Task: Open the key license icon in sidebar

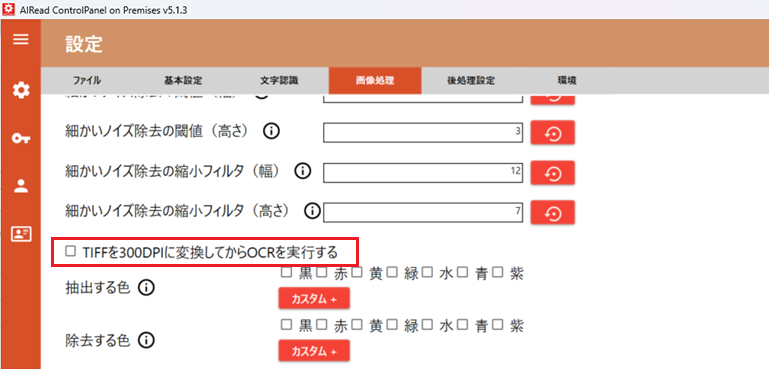Action: (x=21, y=139)
